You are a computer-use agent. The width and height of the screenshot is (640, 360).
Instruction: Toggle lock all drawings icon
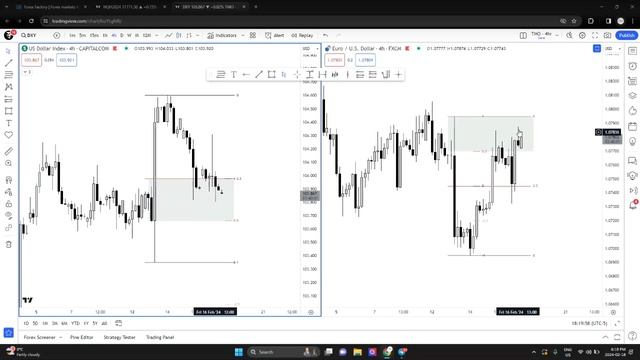tap(9, 204)
